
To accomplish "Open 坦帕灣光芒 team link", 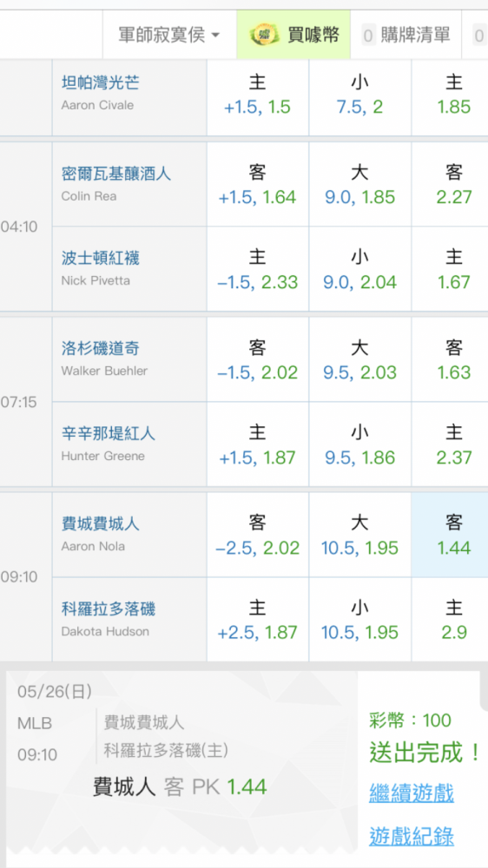I will [x=100, y=83].
